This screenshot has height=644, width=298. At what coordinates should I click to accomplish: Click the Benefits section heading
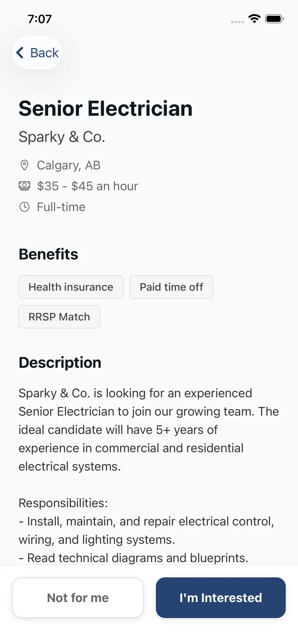pos(48,254)
